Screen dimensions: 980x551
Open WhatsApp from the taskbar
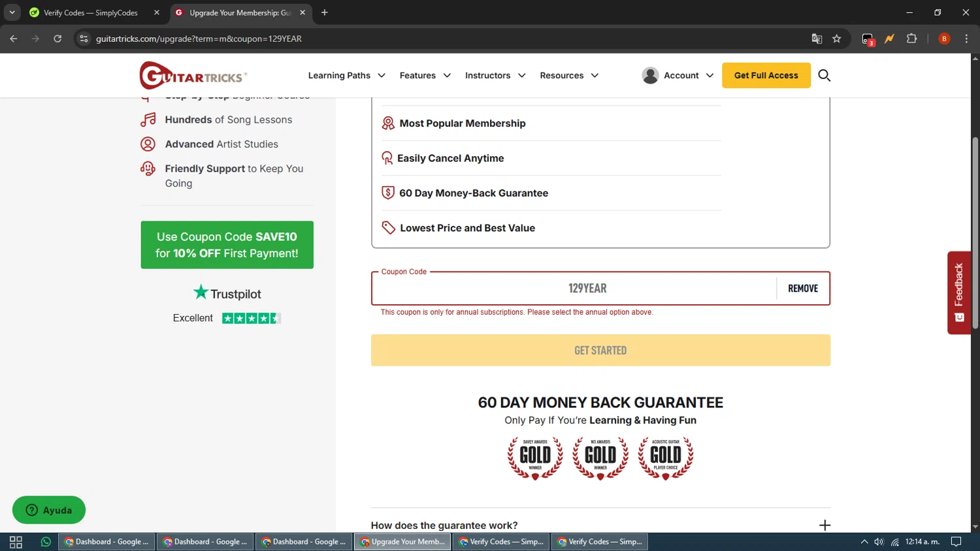tap(46, 542)
